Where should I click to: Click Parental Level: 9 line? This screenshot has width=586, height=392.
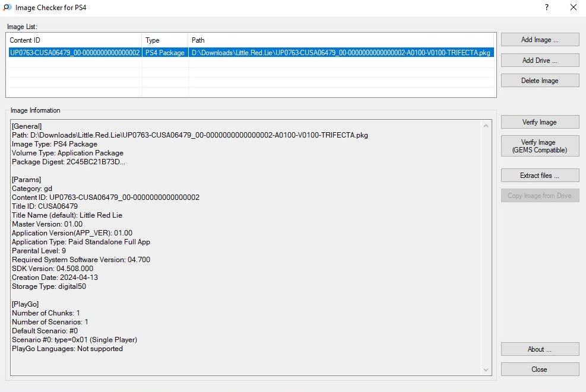pos(39,251)
